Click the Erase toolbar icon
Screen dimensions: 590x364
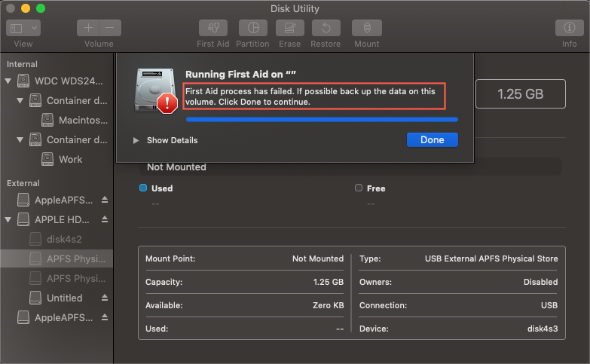[x=289, y=29]
